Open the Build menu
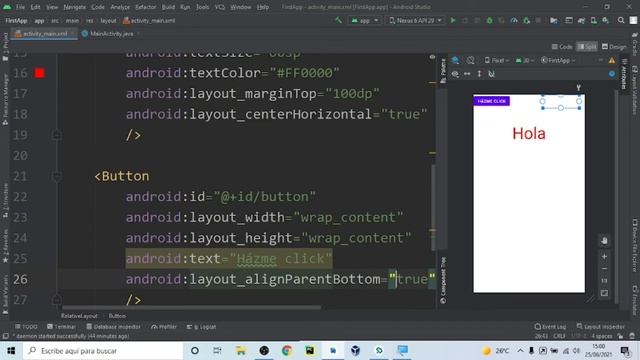The image size is (640, 360). [168, 7]
